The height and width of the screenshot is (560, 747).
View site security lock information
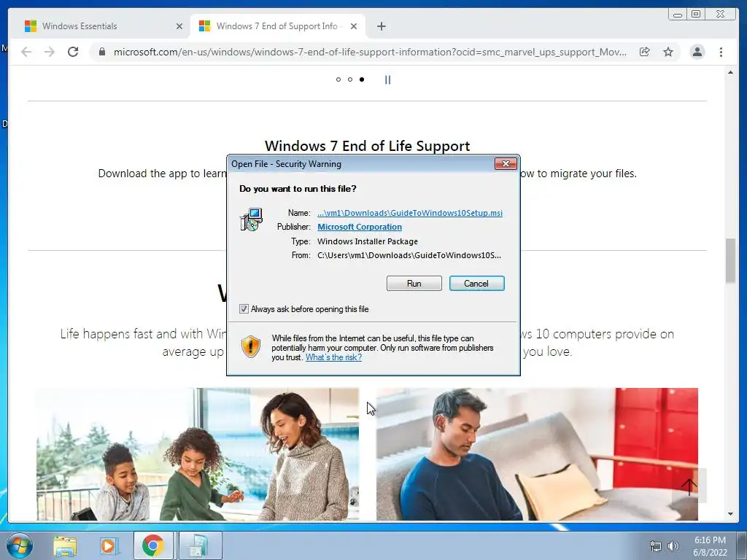click(x=101, y=52)
